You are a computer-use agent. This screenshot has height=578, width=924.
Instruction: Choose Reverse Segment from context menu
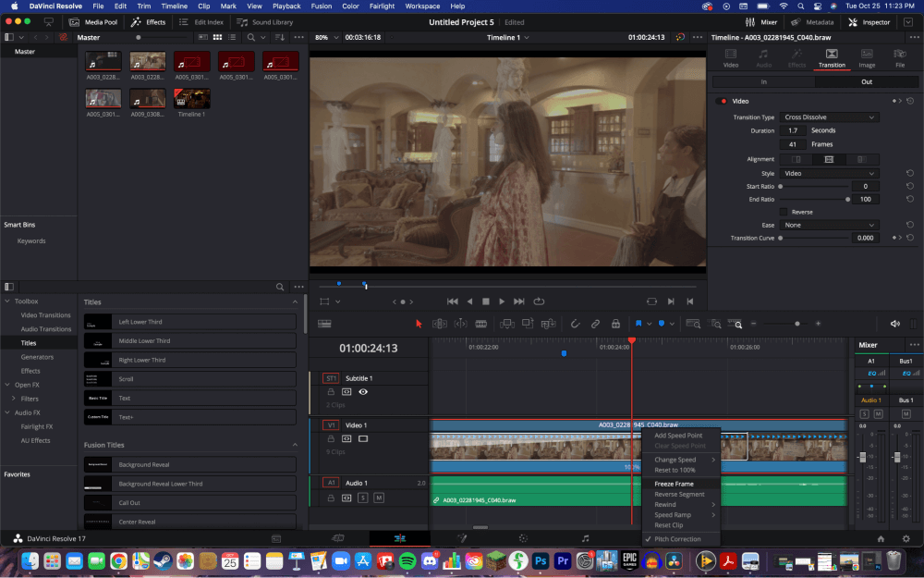[x=681, y=494]
